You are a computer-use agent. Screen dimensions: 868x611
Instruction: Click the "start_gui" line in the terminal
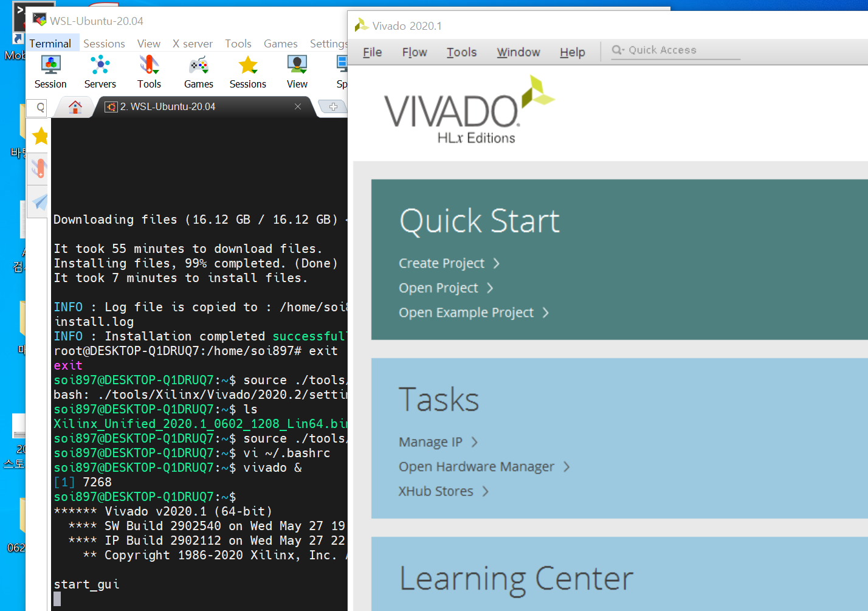coord(86,584)
